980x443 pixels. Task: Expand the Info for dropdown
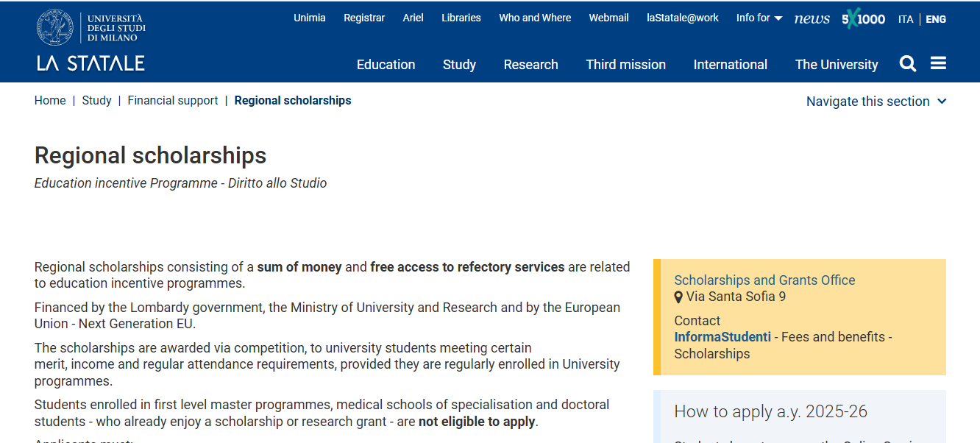759,18
